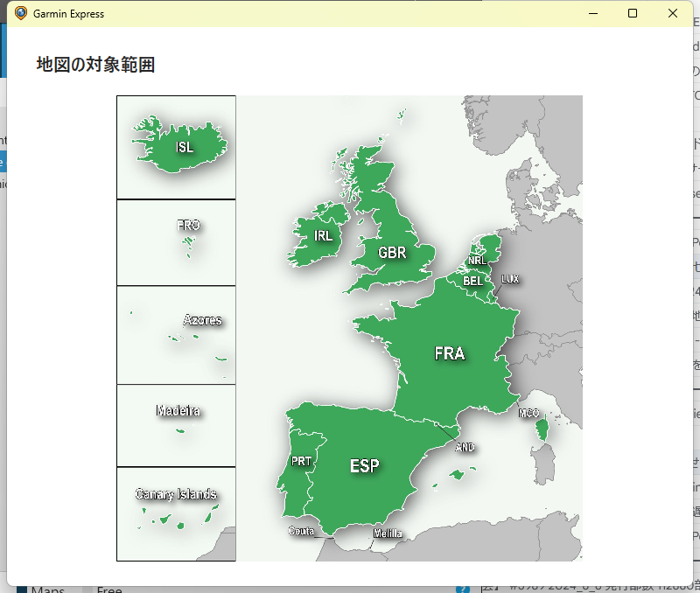Click the ESP label on Spain

[365, 466]
